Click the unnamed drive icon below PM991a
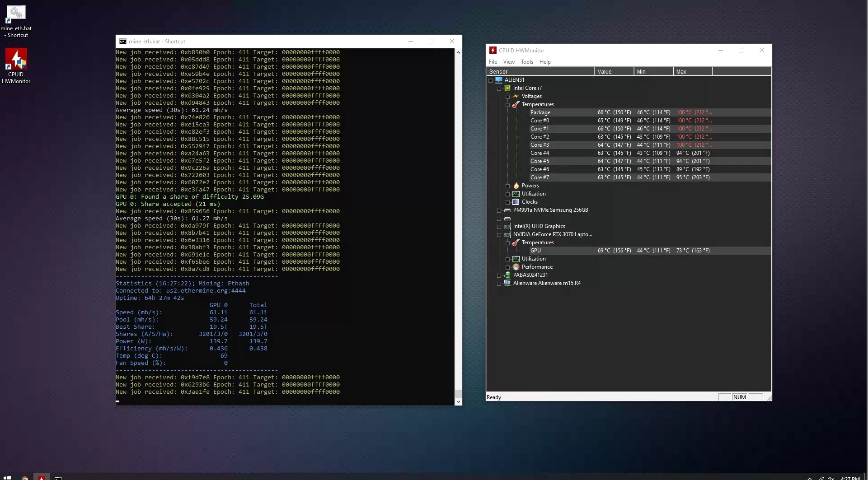Viewport: 868px width, 480px height. tap(507, 218)
